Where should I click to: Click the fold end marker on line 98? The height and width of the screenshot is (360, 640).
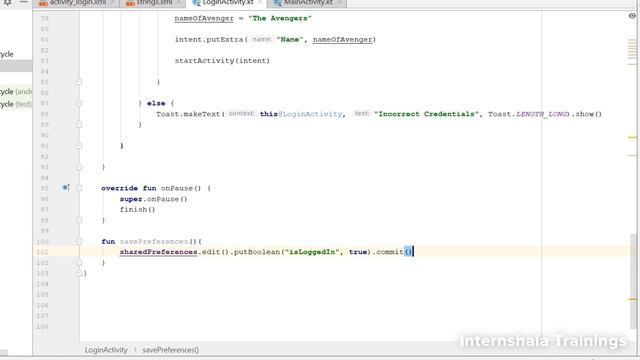click(79, 220)
